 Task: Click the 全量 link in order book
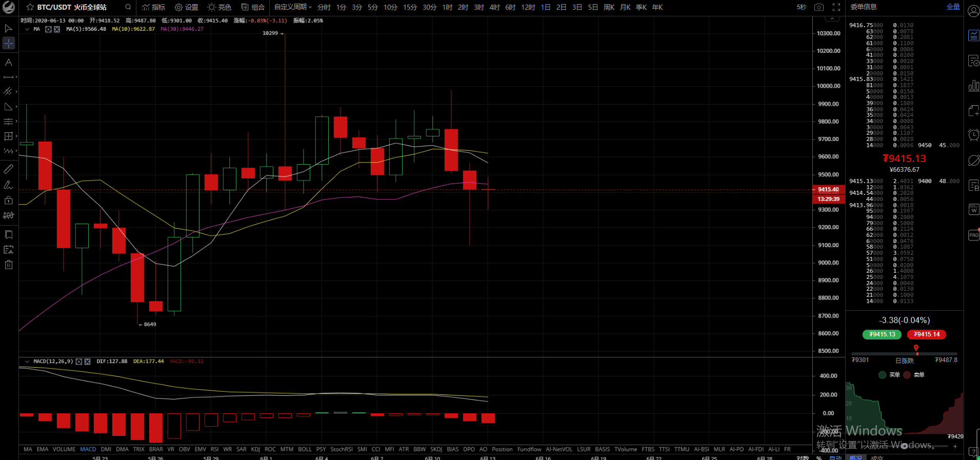953,7
